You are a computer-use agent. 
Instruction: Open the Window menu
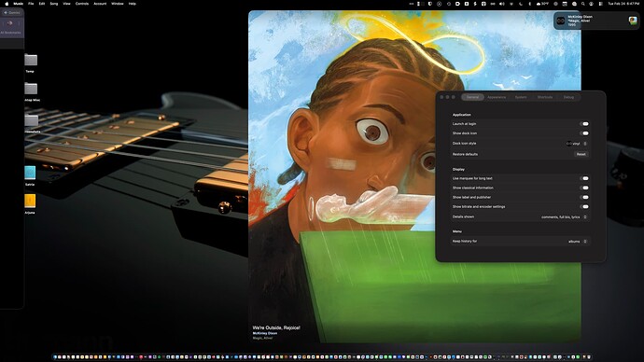pyautogui.click(x=118, y=4)
